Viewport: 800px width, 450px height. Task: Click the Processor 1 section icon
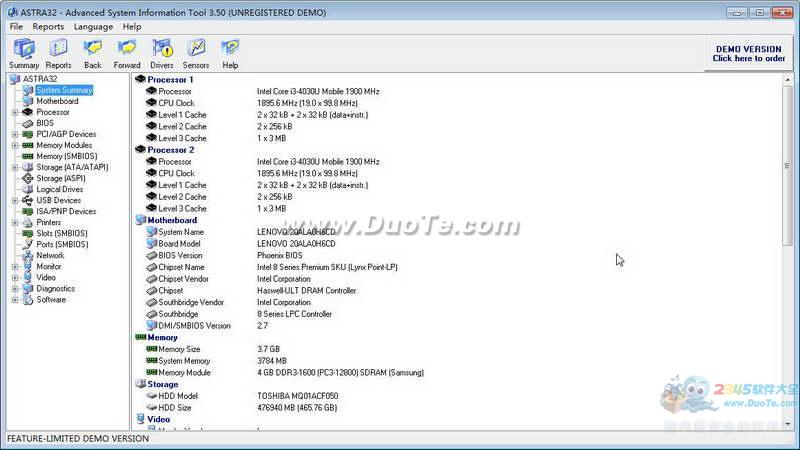(x=140, y=79)
